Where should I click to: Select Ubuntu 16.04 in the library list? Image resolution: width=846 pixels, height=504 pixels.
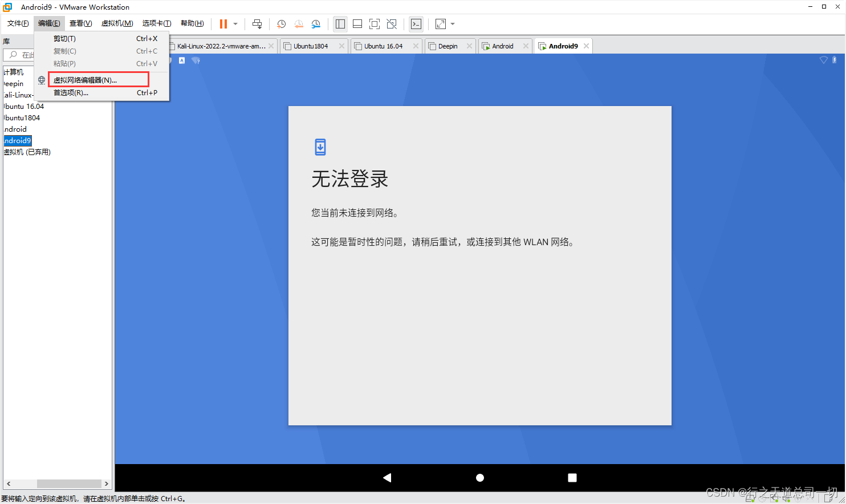pos(24,107)
